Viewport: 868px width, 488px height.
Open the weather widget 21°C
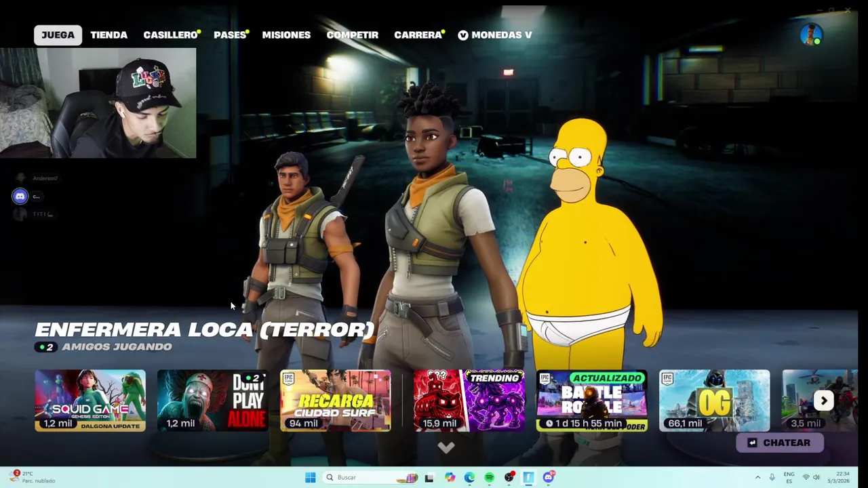click(x=32, y=477)
